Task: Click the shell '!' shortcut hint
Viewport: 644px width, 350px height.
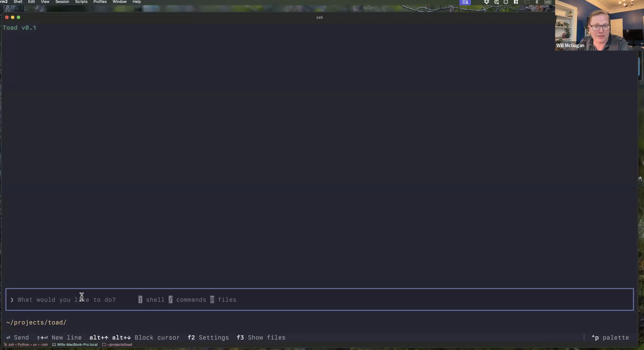Action: [140, 300]
